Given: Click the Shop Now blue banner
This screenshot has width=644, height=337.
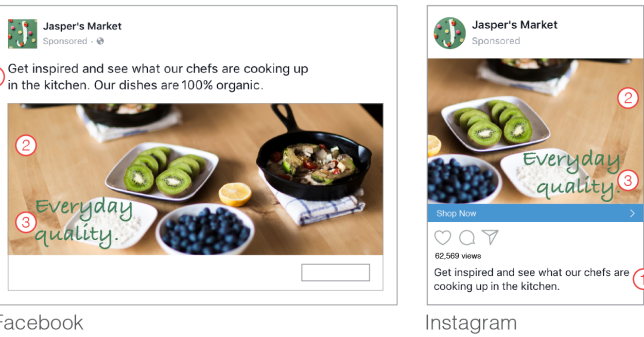Looking at the screenshot, I should tap(535, 213).
